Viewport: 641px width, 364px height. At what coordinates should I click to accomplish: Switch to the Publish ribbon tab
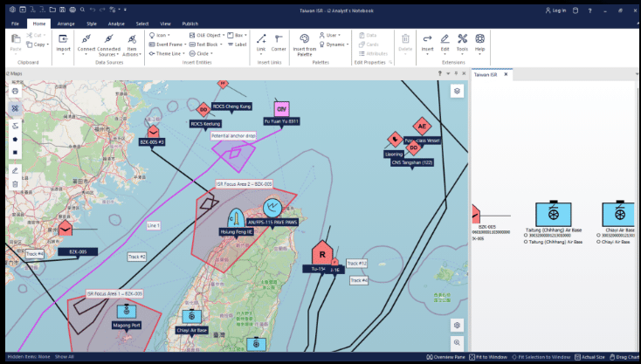[190, 24]
